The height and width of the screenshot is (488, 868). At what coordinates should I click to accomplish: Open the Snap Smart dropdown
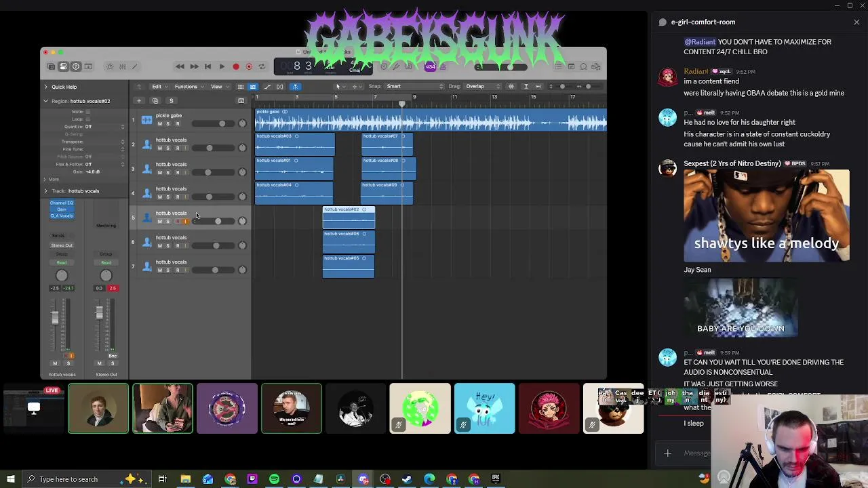414,87
